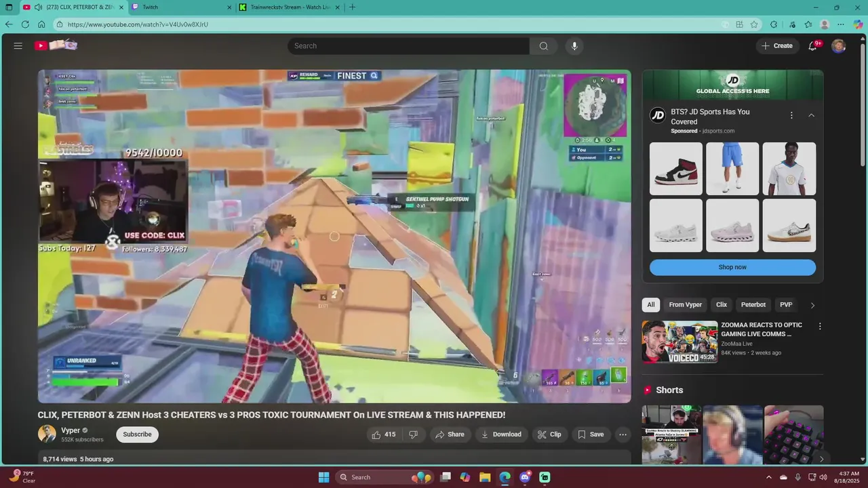This screenshot has width=868, height=488.
Task: Open Windows Start menu
Action: [x=323, y=477]
